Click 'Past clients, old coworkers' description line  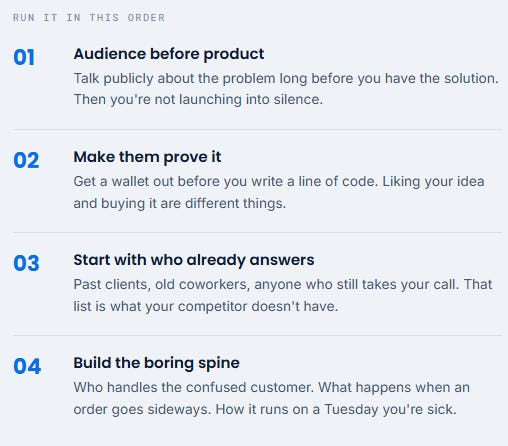pyautogui.click(x=283, y=285)
